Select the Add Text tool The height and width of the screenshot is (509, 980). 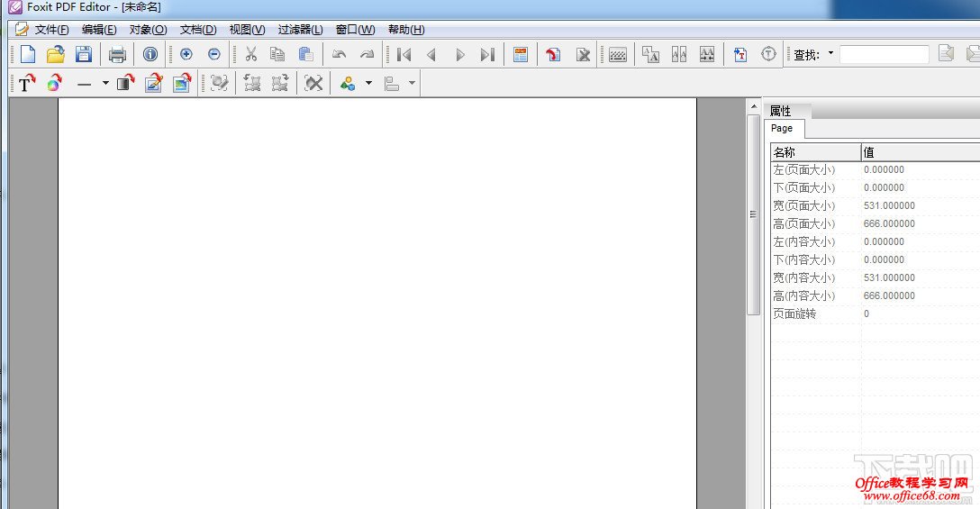pyautogui.click(x=27, y=84)
